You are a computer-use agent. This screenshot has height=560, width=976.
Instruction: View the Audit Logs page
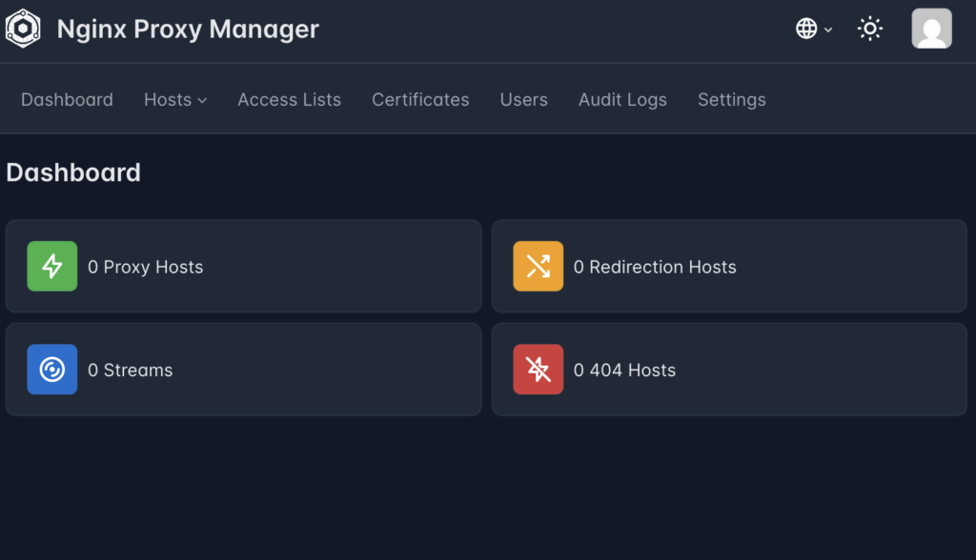click(x=622, y=100)
